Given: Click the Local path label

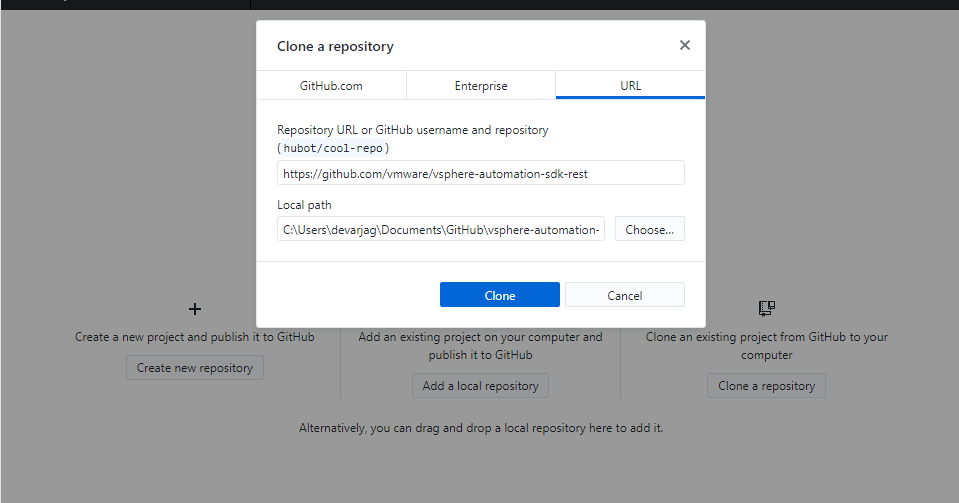Looking at the screenshot, I should pyautogui.click(x=304, y=205).
